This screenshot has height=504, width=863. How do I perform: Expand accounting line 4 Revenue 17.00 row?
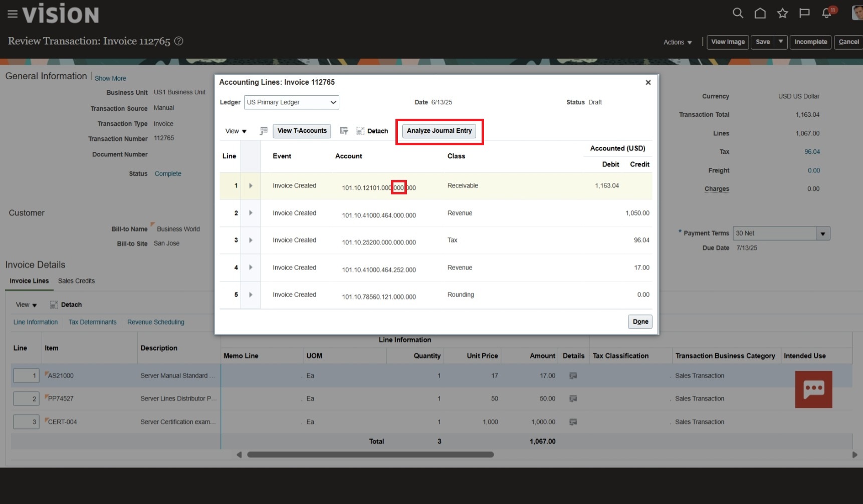(x=251, y=268)
